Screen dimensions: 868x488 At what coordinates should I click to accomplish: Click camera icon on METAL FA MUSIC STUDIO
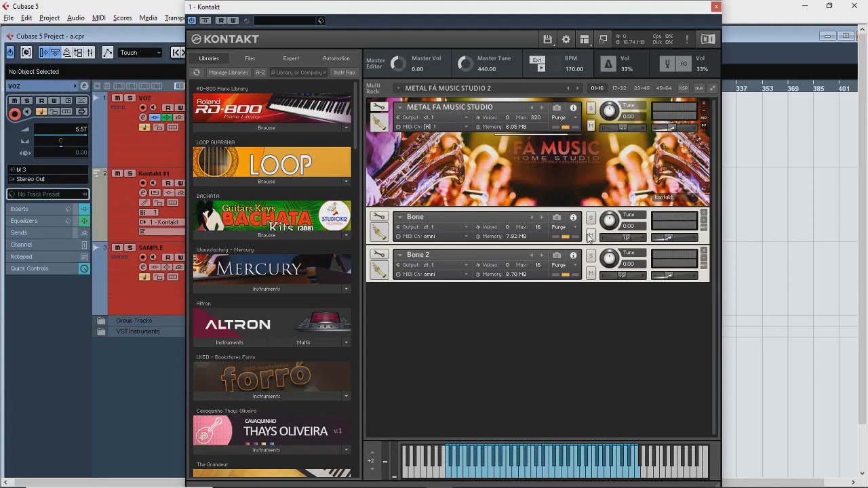coord(557,108)
